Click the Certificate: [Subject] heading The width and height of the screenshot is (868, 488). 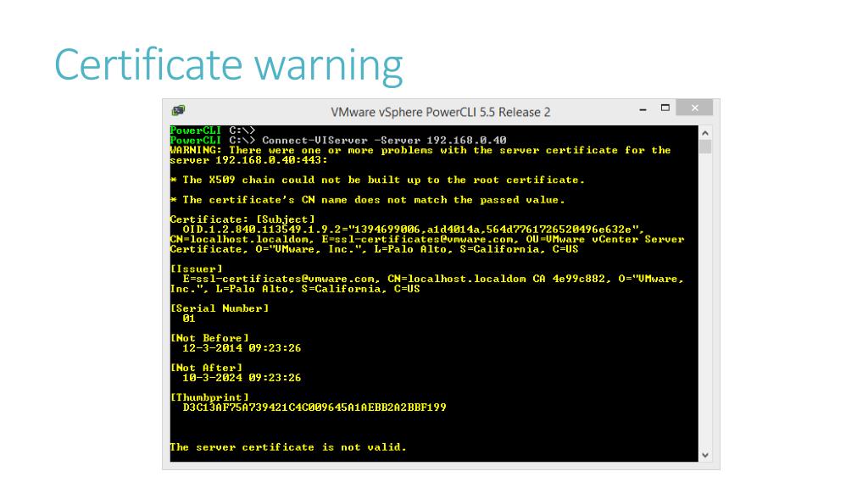(242, 219)
